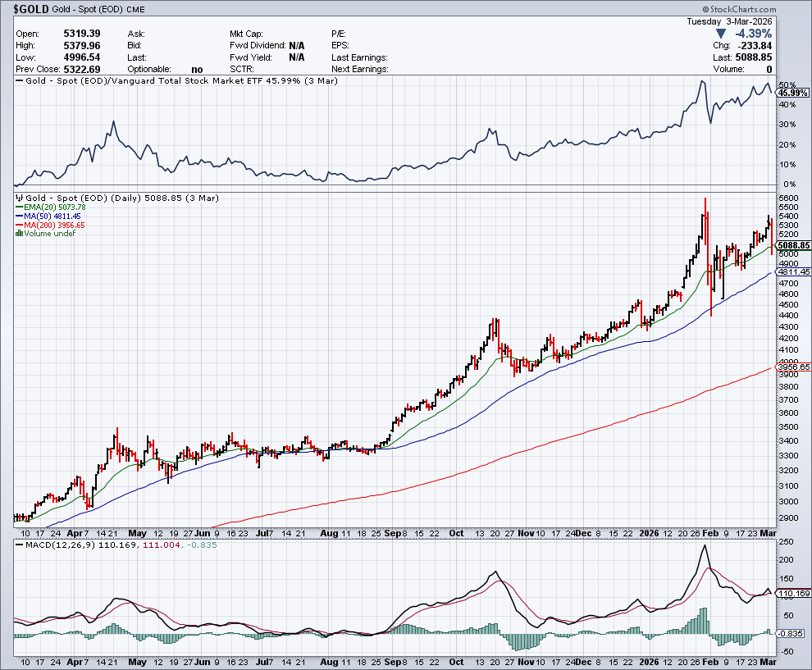Click the 5088.85 price tag on right axis
Screen dimensions: 812x670
click(794, 245)
